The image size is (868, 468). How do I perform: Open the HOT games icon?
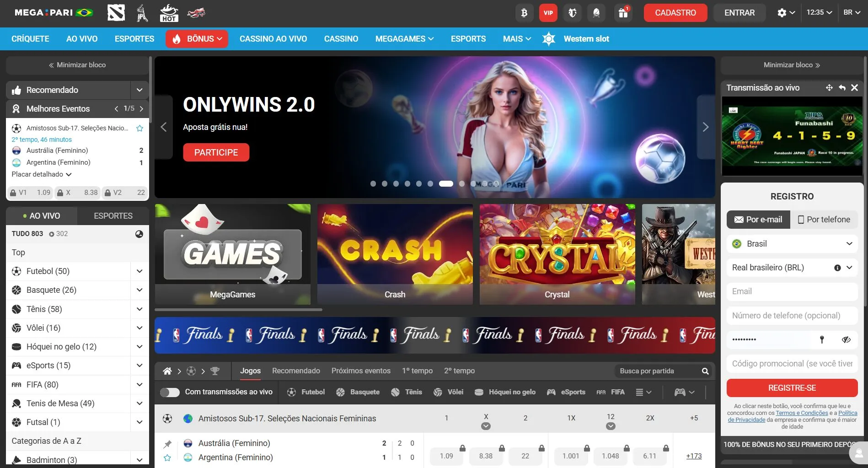click(x=169, y=13)
